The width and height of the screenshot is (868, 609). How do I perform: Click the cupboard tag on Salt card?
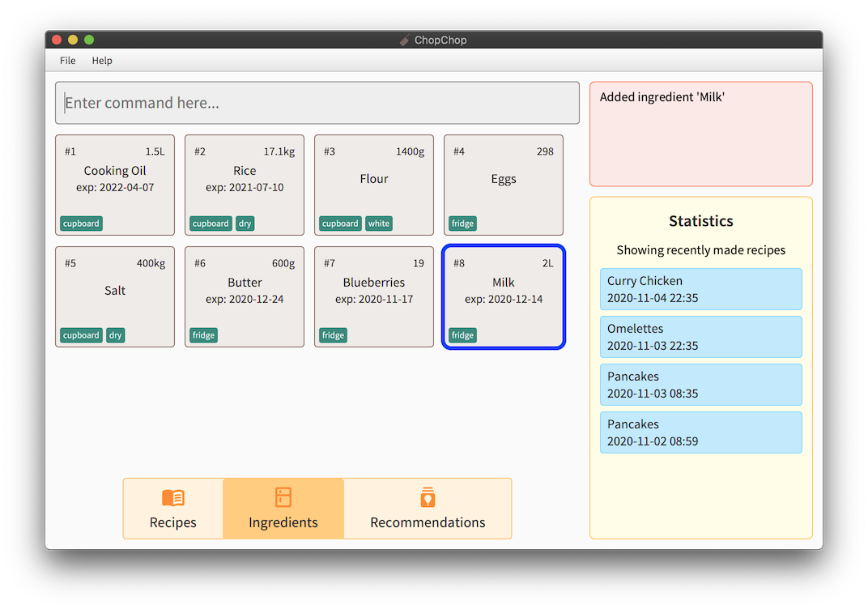coord(81,335)
